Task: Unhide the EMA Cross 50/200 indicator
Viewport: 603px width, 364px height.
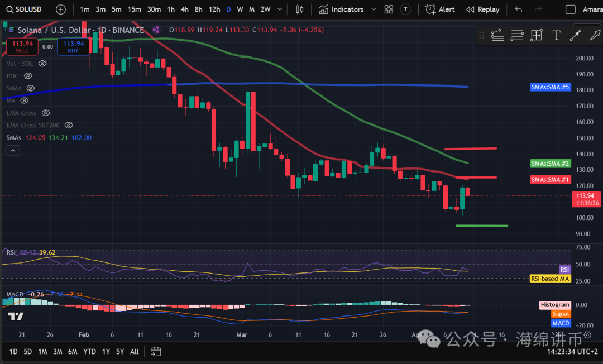Action: pyautogui.click(x=69, y=125)
